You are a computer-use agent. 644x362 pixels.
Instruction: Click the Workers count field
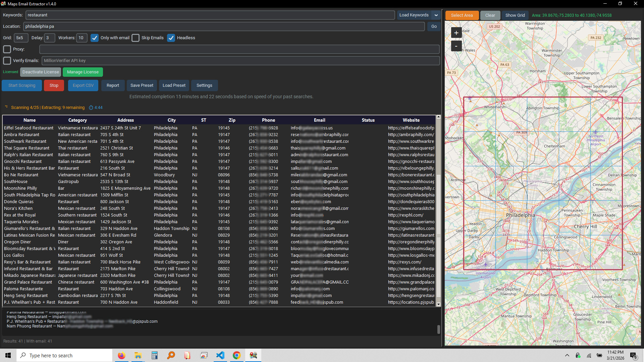click(82, 38)
